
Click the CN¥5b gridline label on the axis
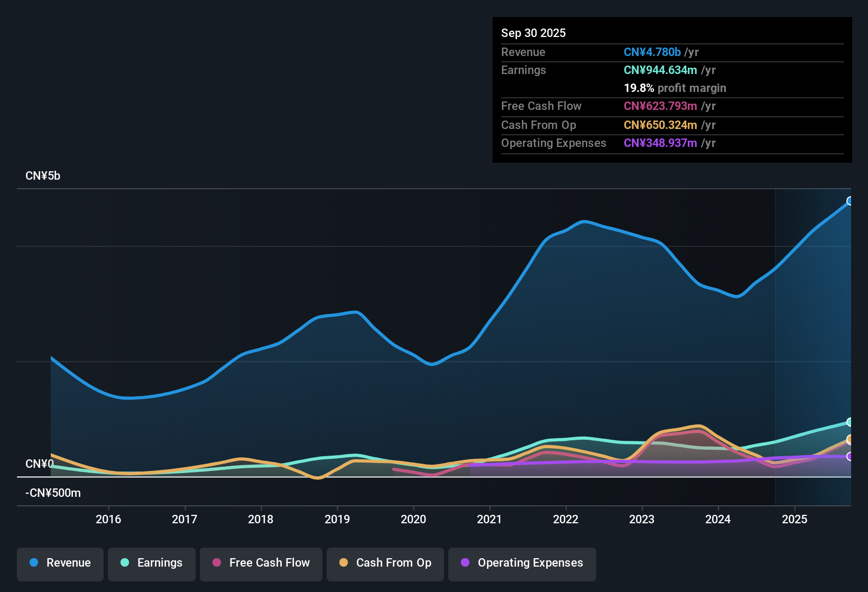43,175
